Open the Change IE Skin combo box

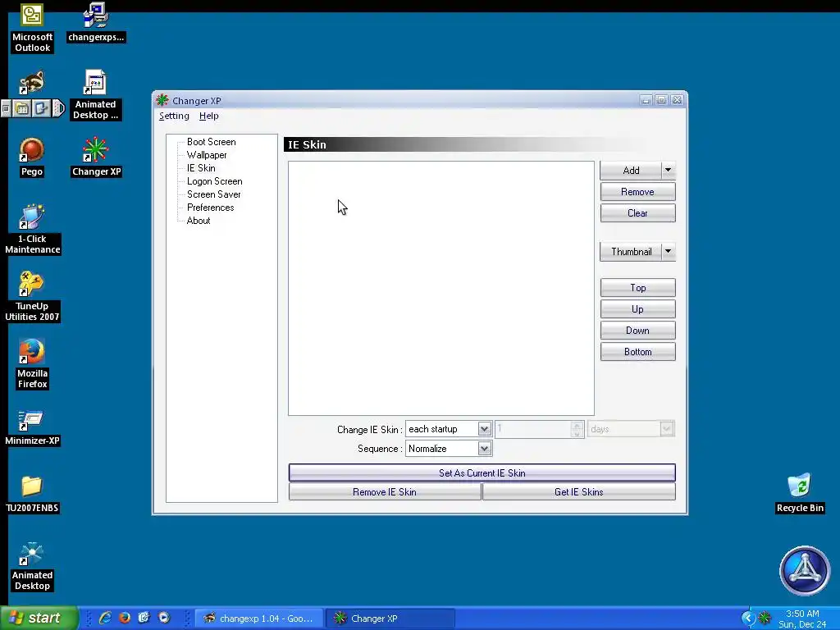[x=449, y=429]
